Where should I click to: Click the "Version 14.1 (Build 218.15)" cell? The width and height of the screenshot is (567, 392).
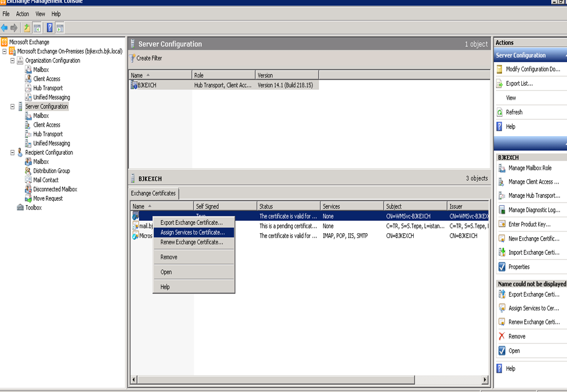pyautogui.click(x=285, y=85)
